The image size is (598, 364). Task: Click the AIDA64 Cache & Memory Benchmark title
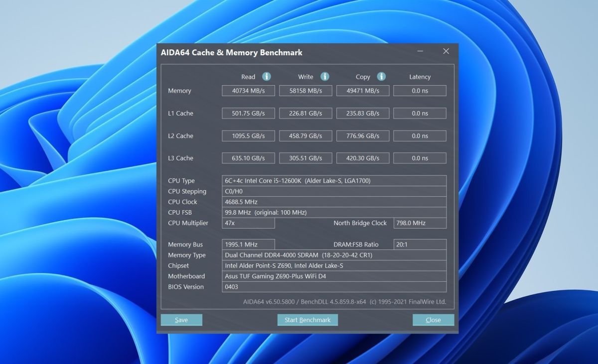[x=231, y=52]
